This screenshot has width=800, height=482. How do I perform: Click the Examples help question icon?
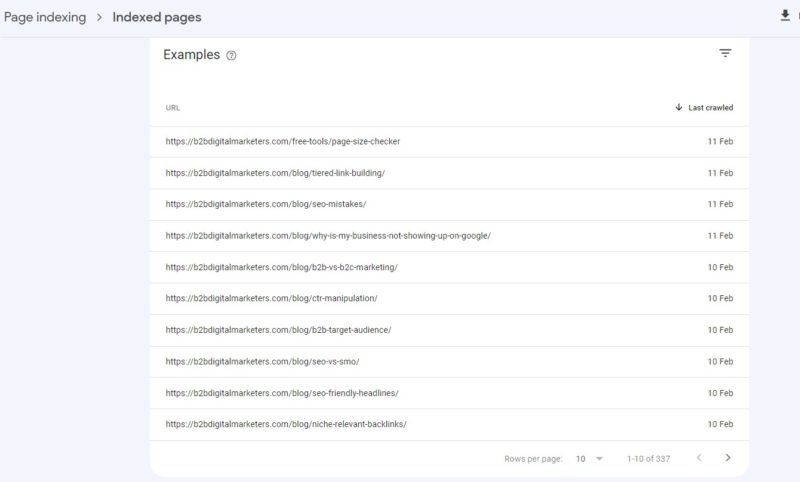pos(232,56)
